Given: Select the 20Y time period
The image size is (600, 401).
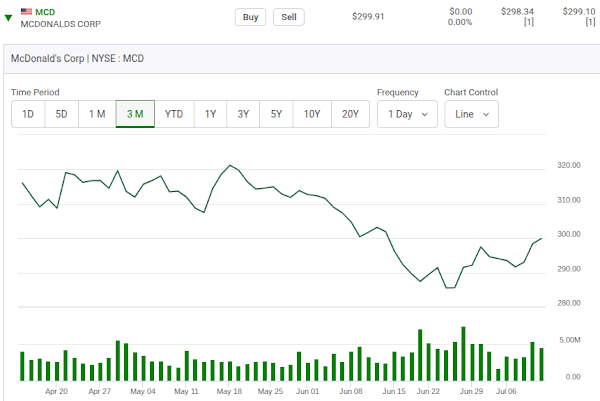Looking at the screenshot, I should (351, 114).
